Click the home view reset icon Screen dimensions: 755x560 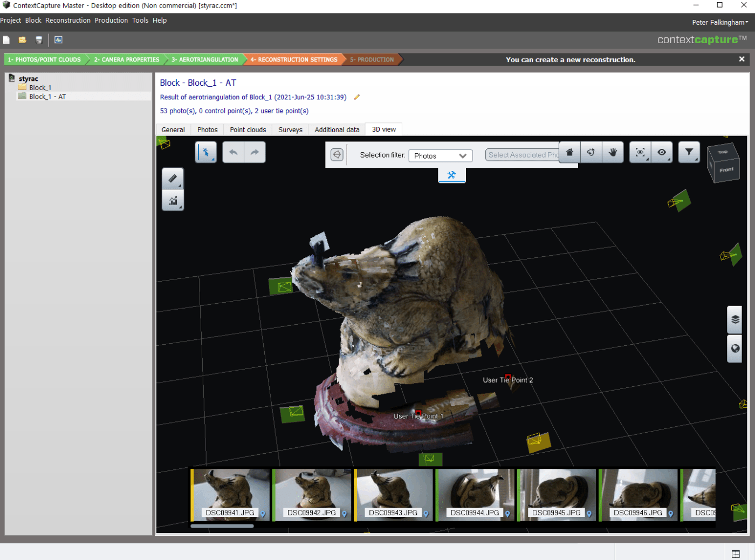[x=569, y=153]
